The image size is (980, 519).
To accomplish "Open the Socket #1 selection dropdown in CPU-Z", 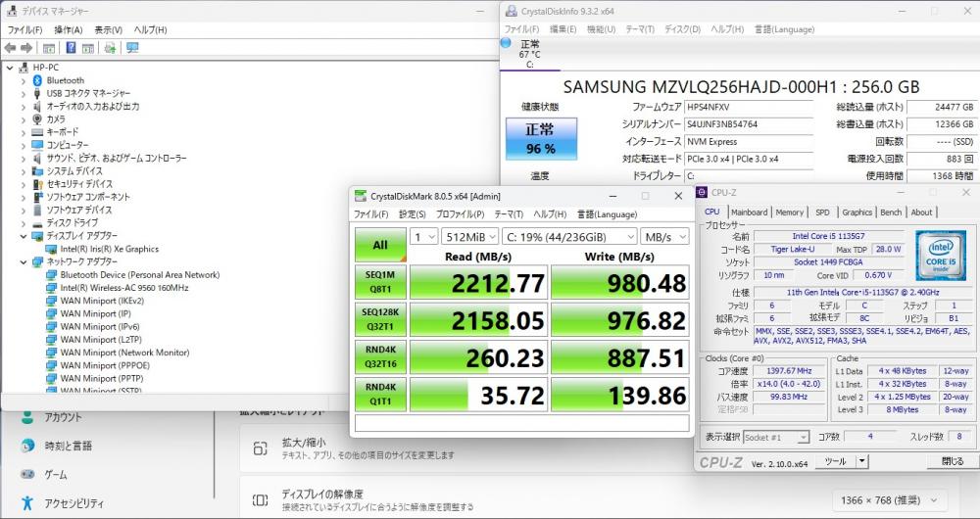I will (x=776, y=437).
